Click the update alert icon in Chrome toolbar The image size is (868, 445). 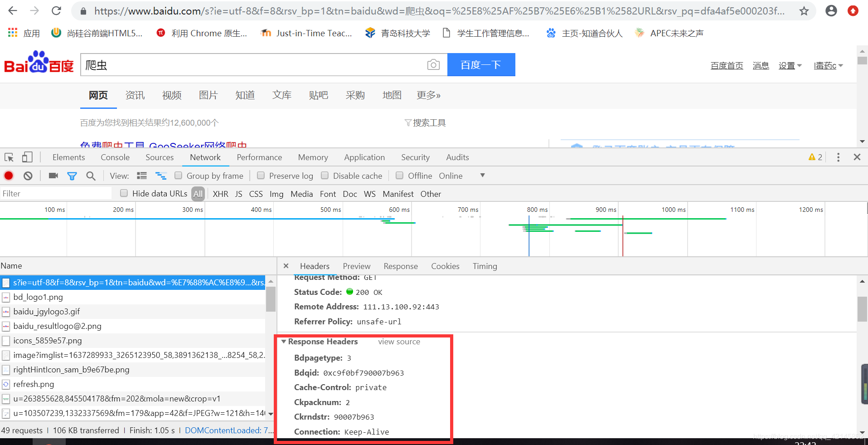853,11
